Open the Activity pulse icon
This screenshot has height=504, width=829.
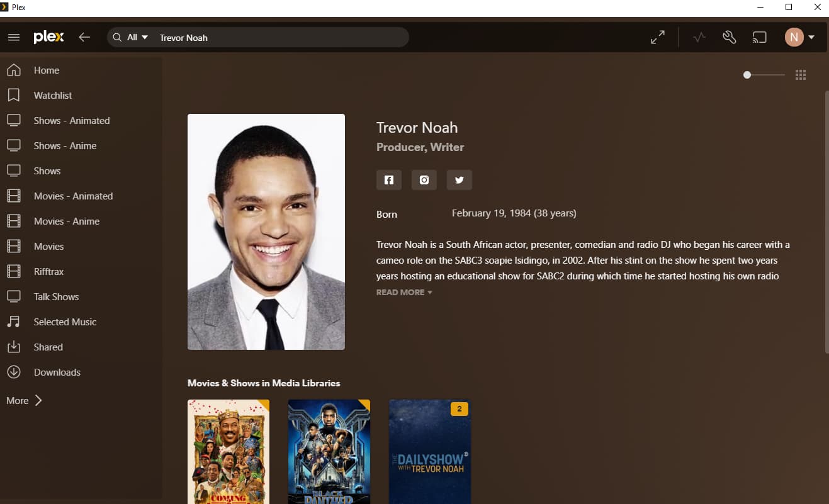[x=699, y=37]
